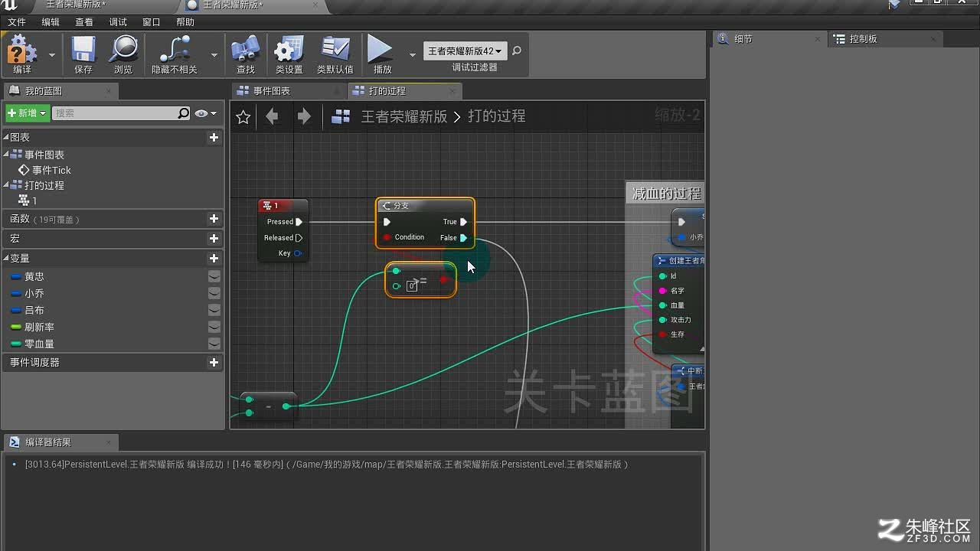Select the 吕布 variable
980x551 pixels.
[x=34, y=310]
